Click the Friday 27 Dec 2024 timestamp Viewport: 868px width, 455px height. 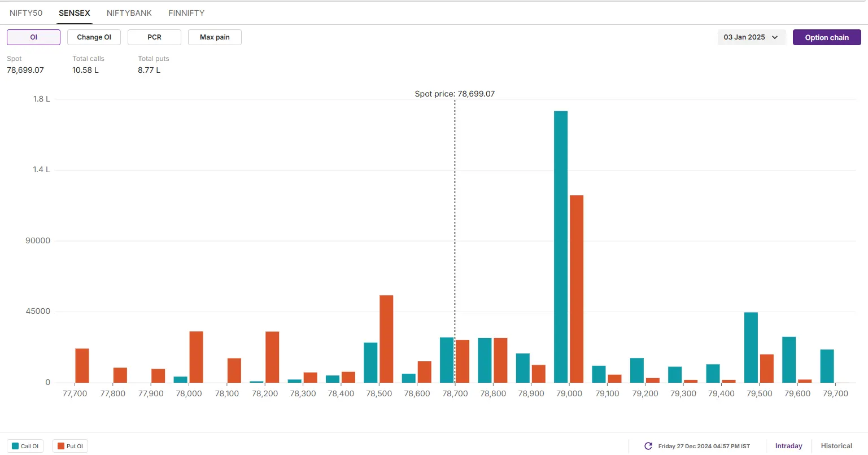tap(704, 446)
